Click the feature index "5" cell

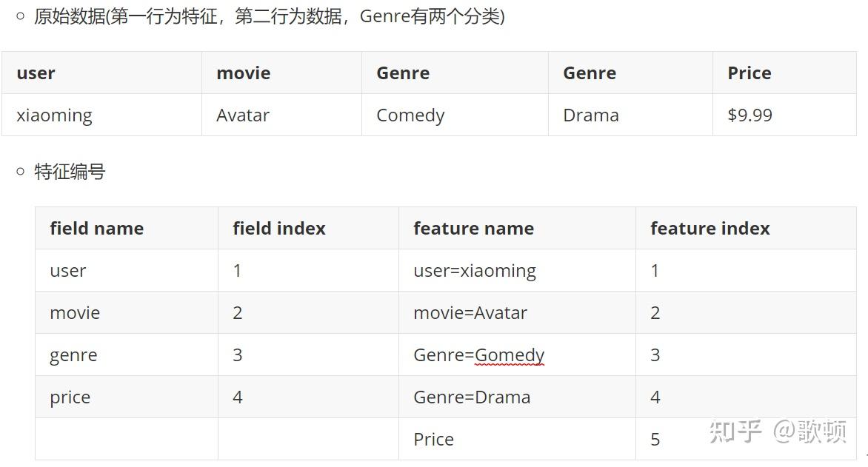[x=655, y=440]
